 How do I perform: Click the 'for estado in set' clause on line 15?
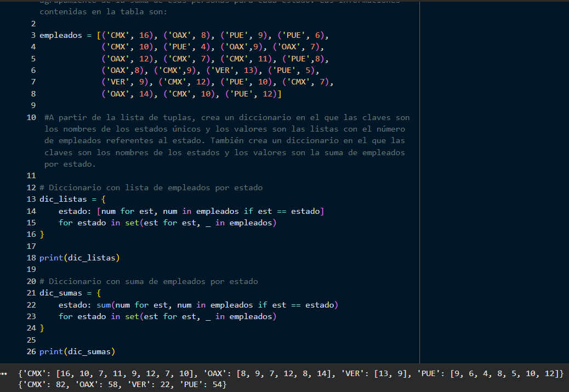(x=168, y=223)
